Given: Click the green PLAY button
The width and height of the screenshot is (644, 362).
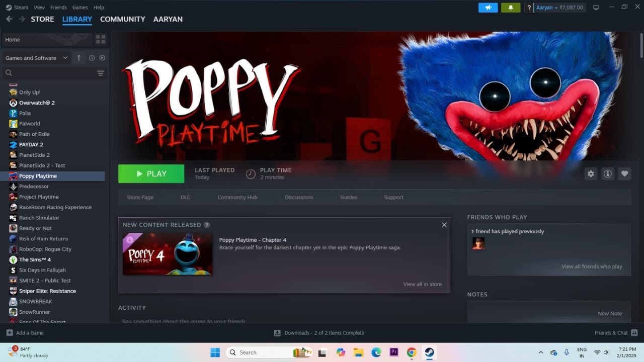Looking at the screenshot, I should tap(151, 173).
